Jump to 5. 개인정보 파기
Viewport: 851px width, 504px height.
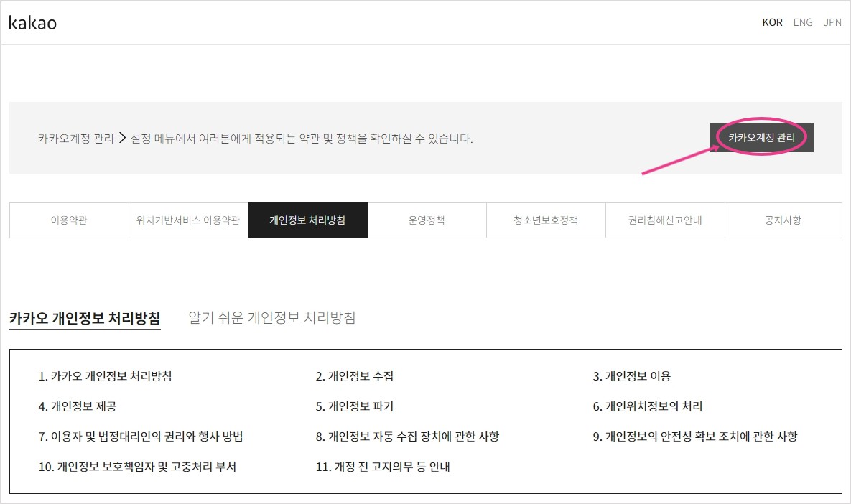354,406
